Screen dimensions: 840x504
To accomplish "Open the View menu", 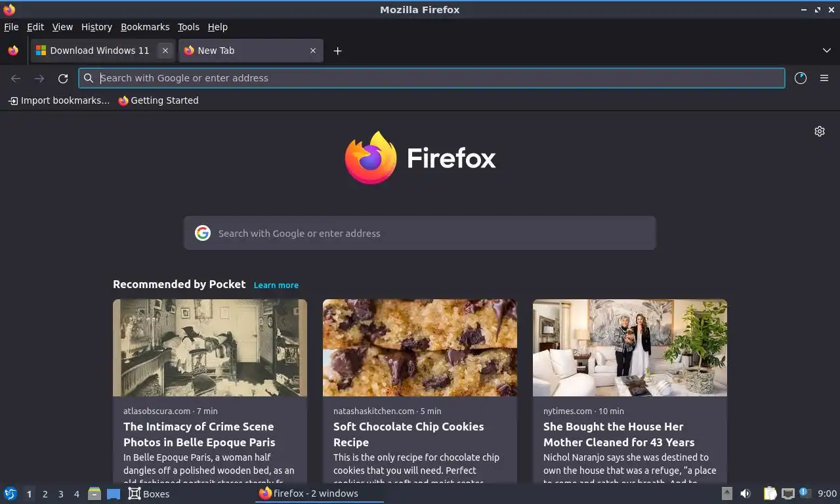I will point(62,27).
